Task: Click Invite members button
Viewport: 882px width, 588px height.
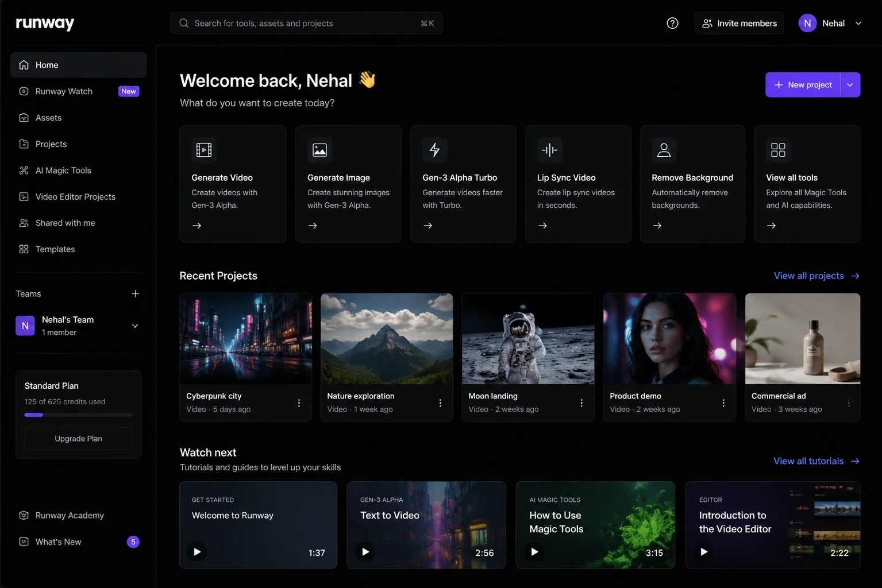Action: tap(739, 23)
